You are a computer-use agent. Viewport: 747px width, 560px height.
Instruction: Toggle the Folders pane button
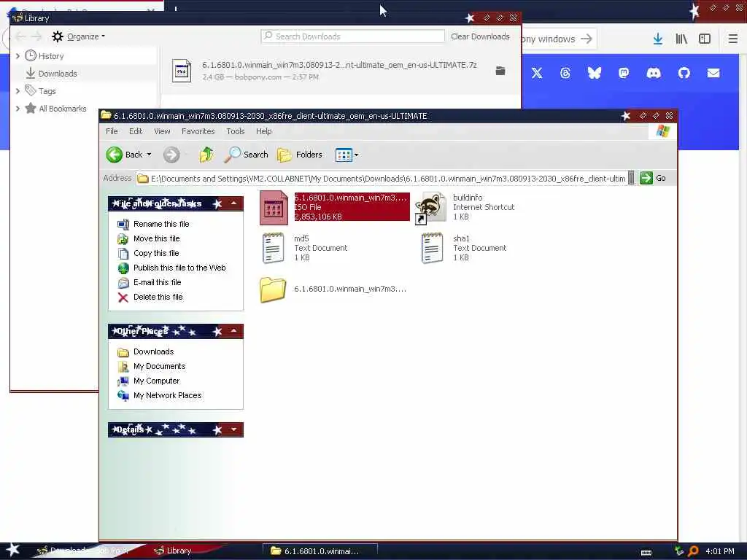click(300, 155)
